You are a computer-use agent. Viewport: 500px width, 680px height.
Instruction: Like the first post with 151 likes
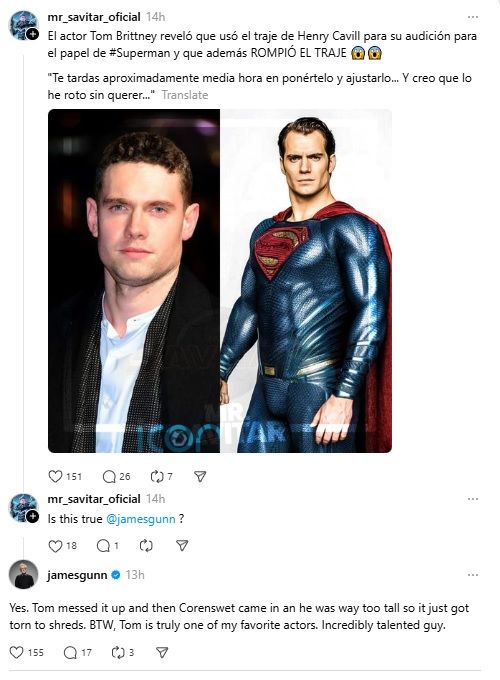pyautogui.click(x=55, y=476)
